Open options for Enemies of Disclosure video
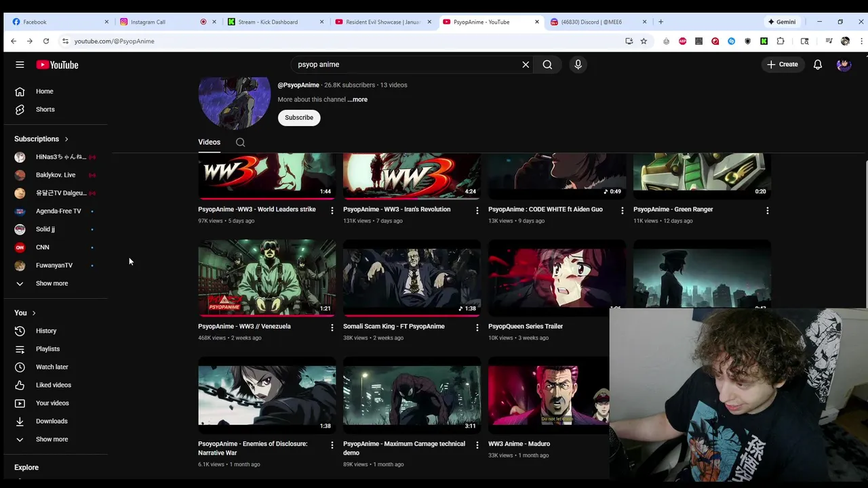 [332, 445]
